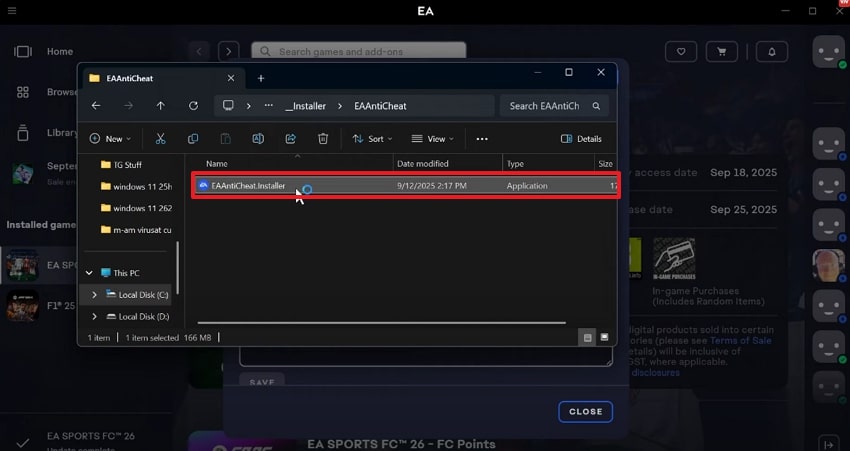
Task: Expand Local Disk (C:) in the tree
Action: coord(94,294)
